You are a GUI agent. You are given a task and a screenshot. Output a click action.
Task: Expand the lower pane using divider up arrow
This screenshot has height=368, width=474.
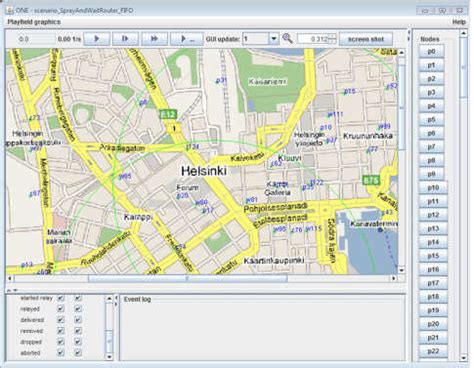click(10, 290)
